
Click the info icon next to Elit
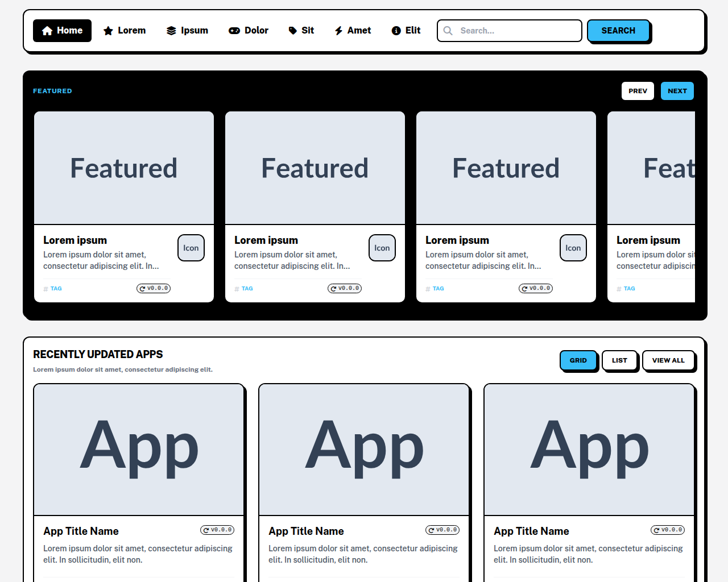[x=396, y=31]
